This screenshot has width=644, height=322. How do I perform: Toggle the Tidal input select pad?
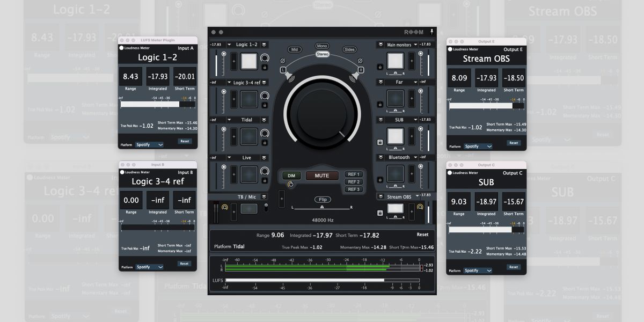(x=249, y=136)
